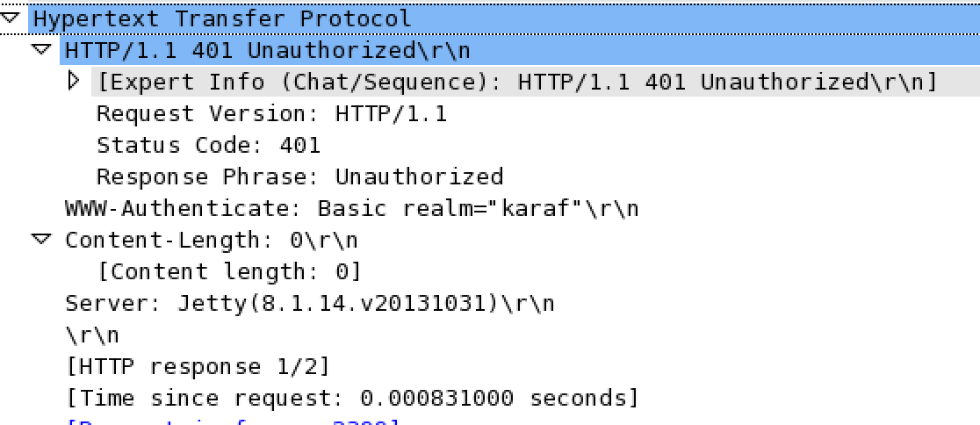
Task: Click the word Unauthorized in the response phrase
Action: (x=420, y=176)
